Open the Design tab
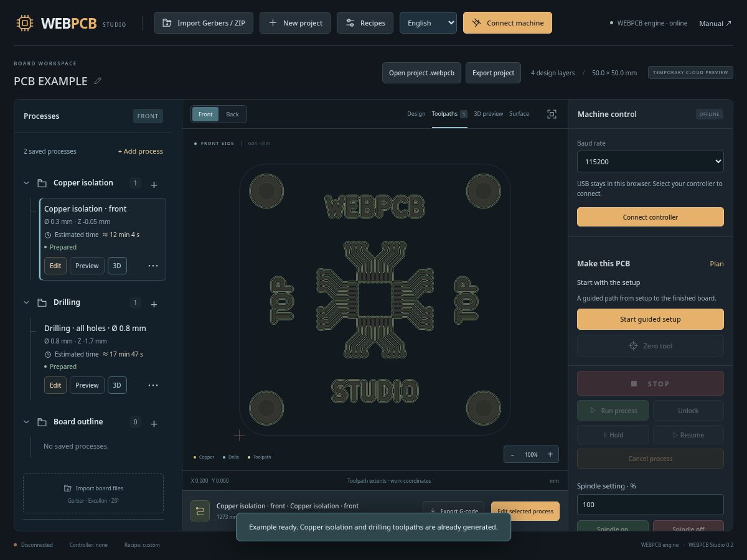Viewport: 747px width, 560px height. 416,114
